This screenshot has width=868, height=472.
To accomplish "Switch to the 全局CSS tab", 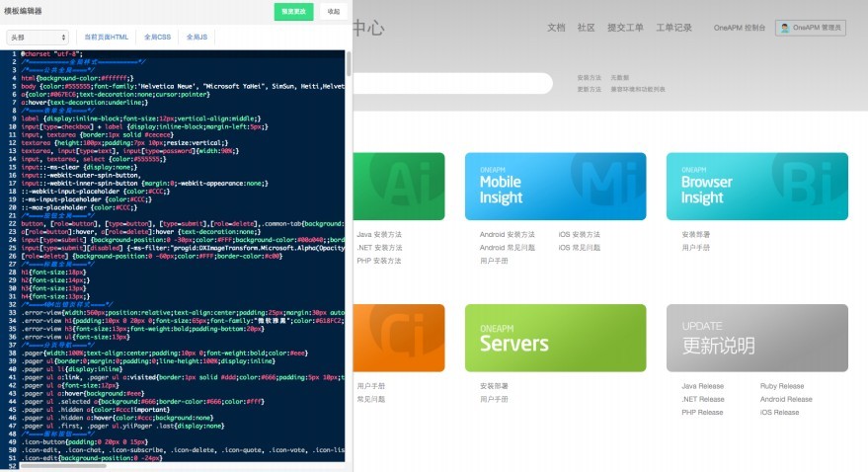I will [157, 38].
